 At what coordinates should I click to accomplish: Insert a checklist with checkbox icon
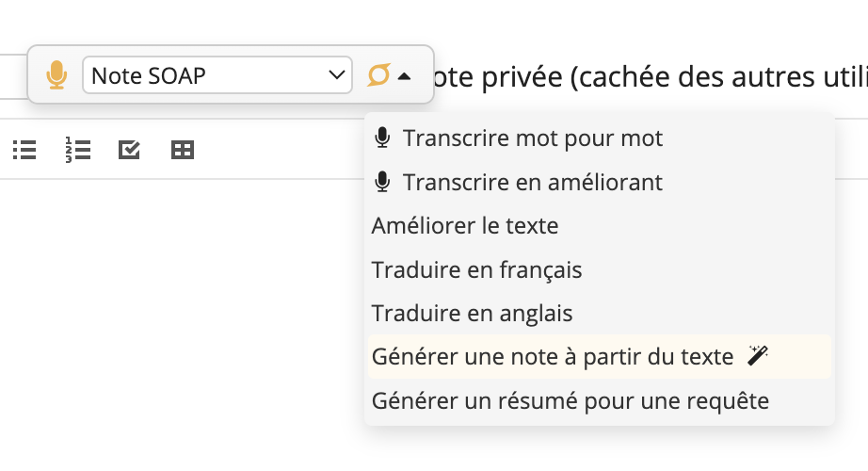point(130,150)
